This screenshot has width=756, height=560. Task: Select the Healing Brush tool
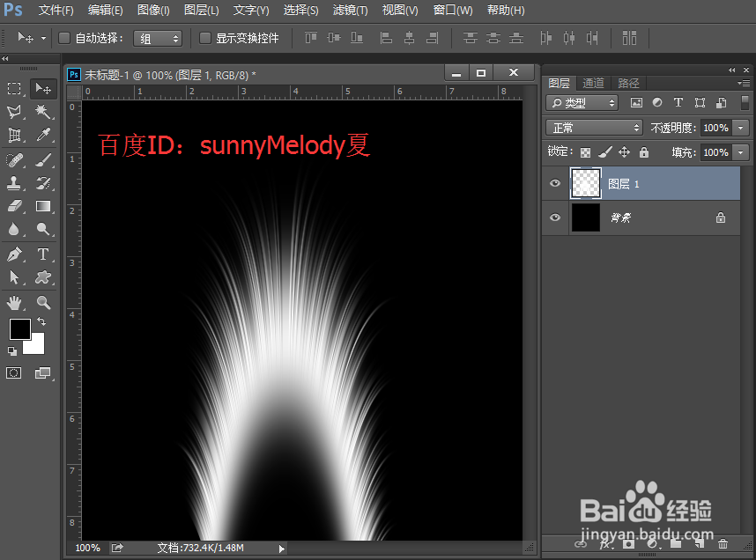(x=14, y=160)
